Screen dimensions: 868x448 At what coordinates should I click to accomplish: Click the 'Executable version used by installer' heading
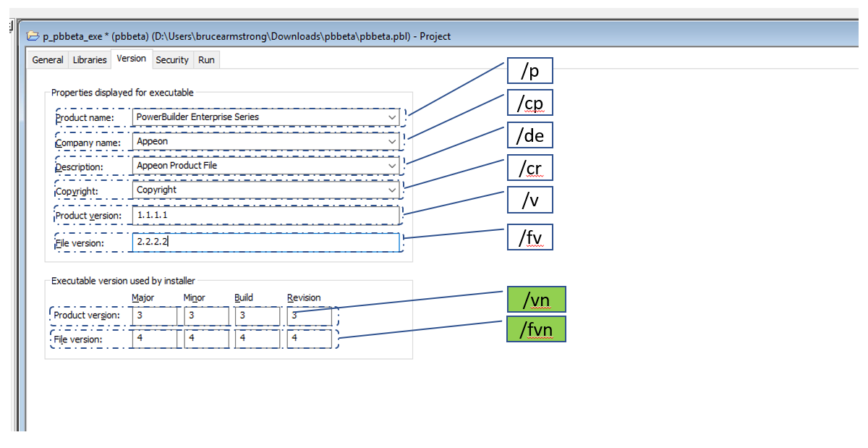tap(123, 281)
